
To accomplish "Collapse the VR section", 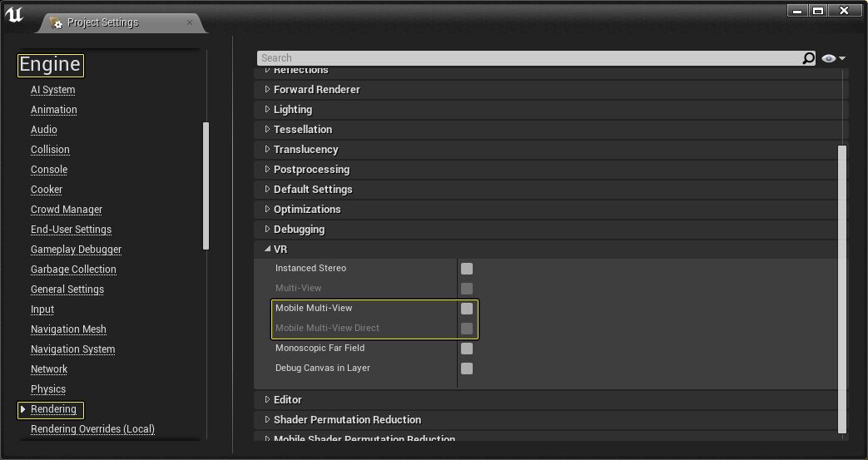I will click(267, 249).
